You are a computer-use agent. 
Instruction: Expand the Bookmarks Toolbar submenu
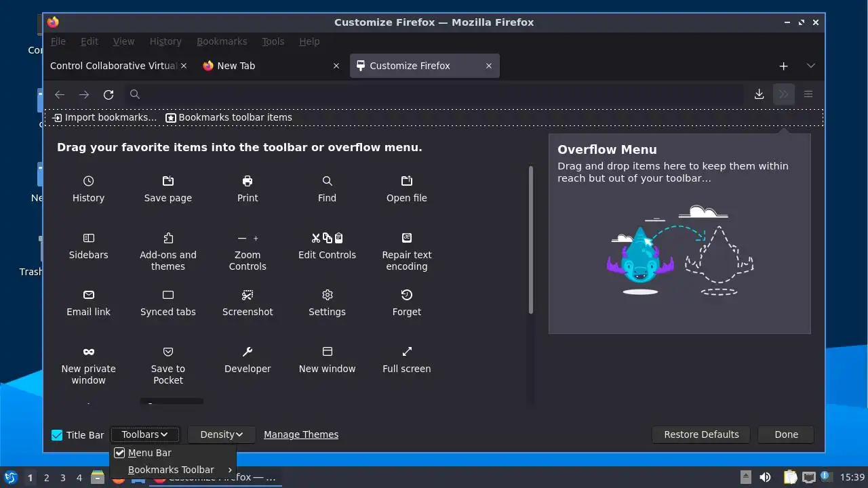174,470
